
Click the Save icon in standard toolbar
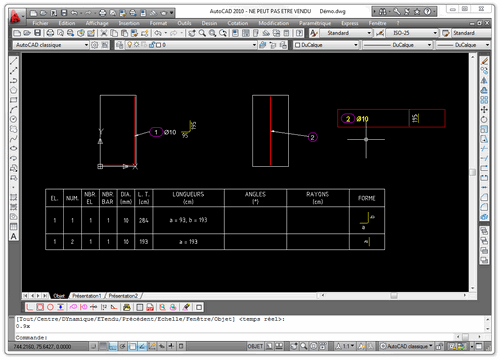38,33
